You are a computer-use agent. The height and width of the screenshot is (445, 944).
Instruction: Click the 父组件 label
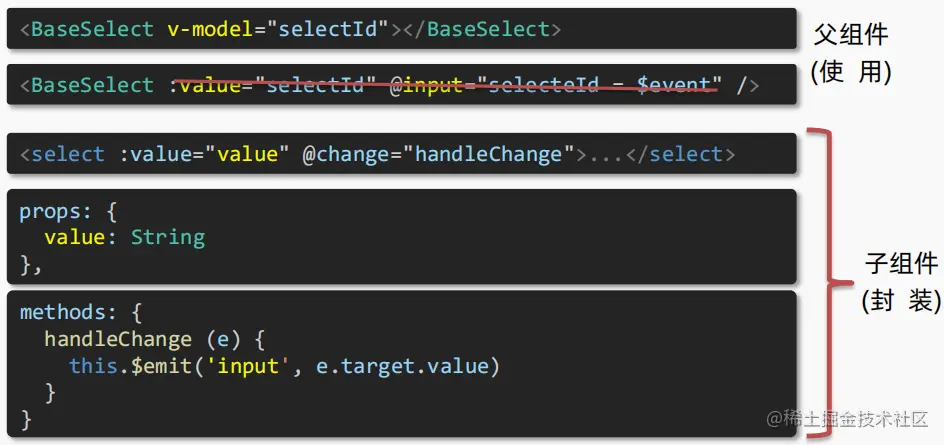851,34
